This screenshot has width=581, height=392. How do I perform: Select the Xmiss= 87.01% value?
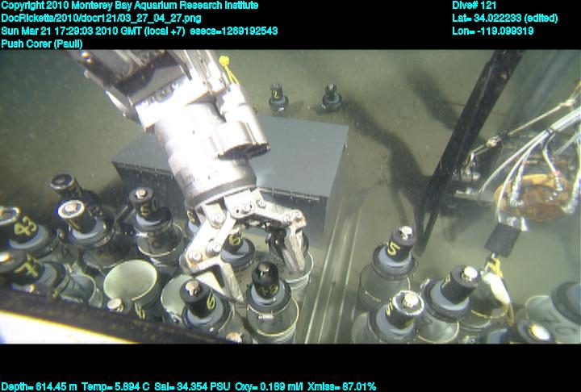341,386
